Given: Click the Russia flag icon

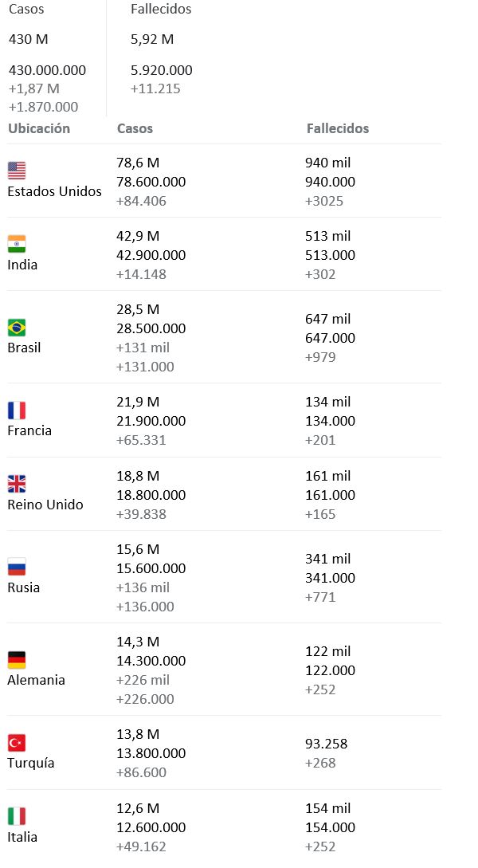Looking at the screenshot, I should [x=17, y=567].
